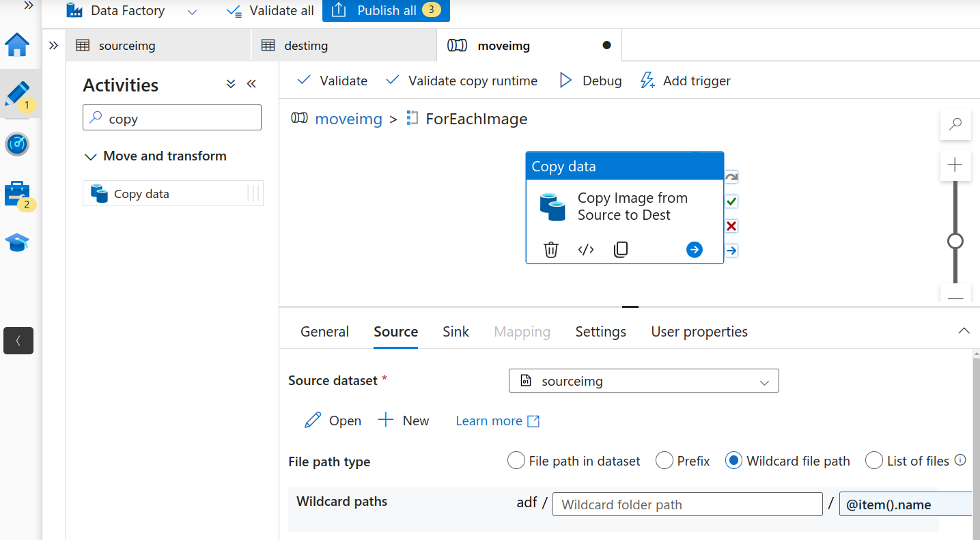Expand all activities double-down chevron
Screen dimensions: 980x540
coord(231,84)
